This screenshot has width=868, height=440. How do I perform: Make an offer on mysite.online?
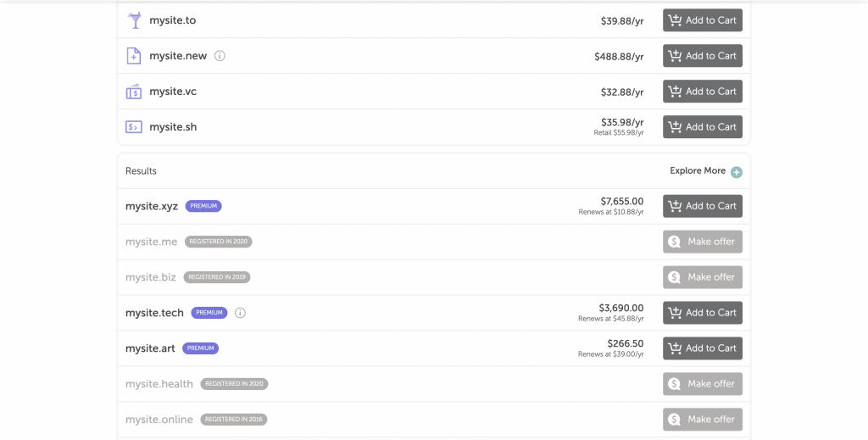coord(702,420)
